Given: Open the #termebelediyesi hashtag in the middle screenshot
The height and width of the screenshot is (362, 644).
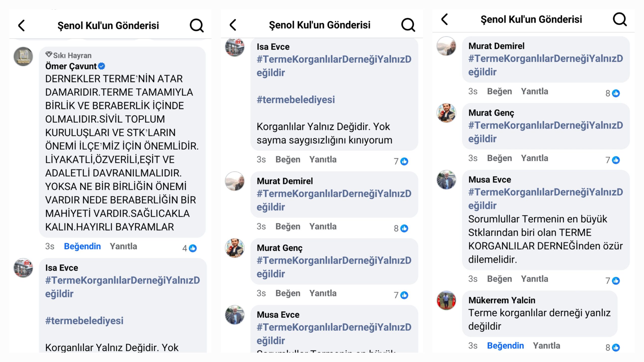Looking at the screenshot, I should point(296,100).
